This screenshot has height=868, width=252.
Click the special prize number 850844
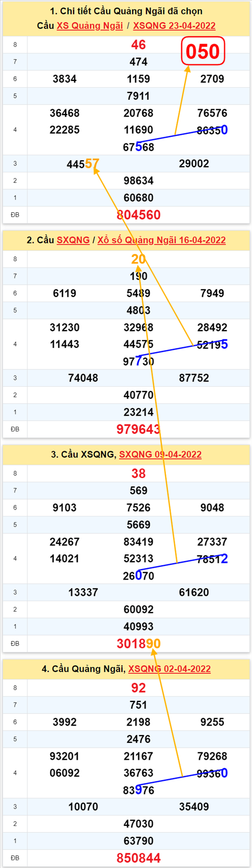coord(139,858)
